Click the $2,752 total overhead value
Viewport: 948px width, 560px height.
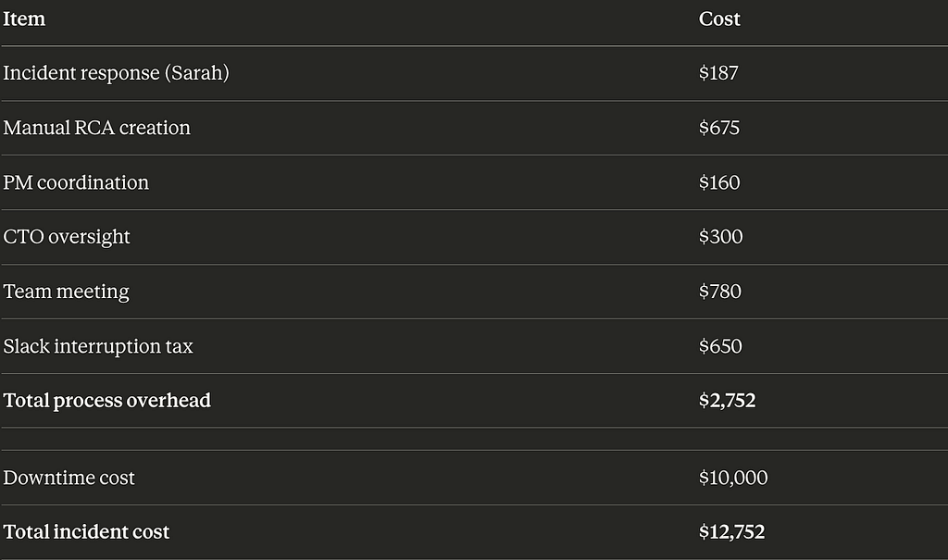point(728,401)
